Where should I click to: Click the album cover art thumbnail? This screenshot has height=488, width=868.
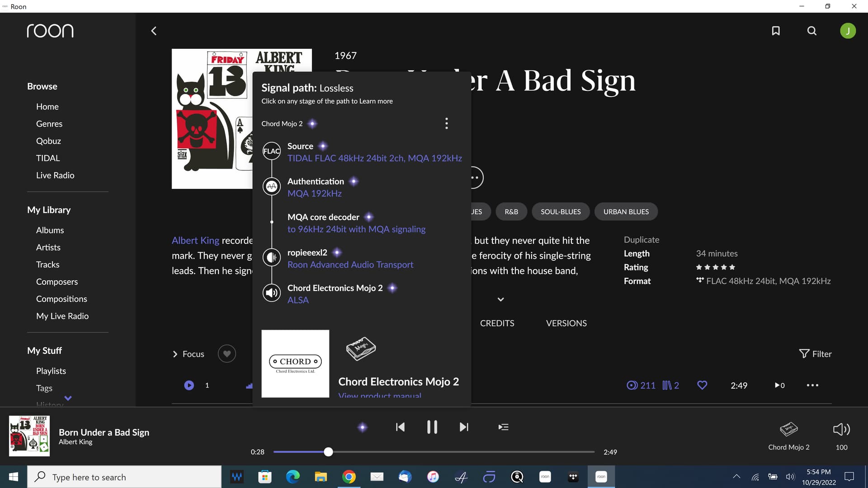point(212,119)
